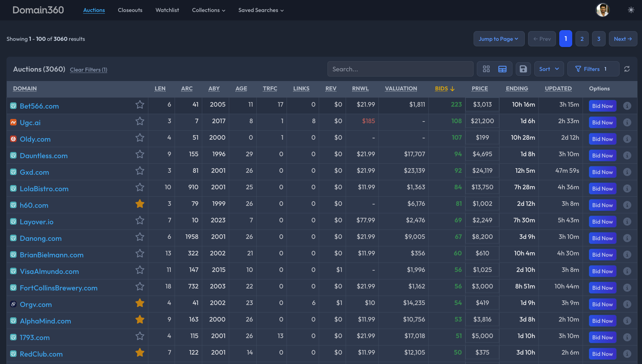642x364 pixels.
Task: Open info for AlphaMind.com
Action: point(627,321)
